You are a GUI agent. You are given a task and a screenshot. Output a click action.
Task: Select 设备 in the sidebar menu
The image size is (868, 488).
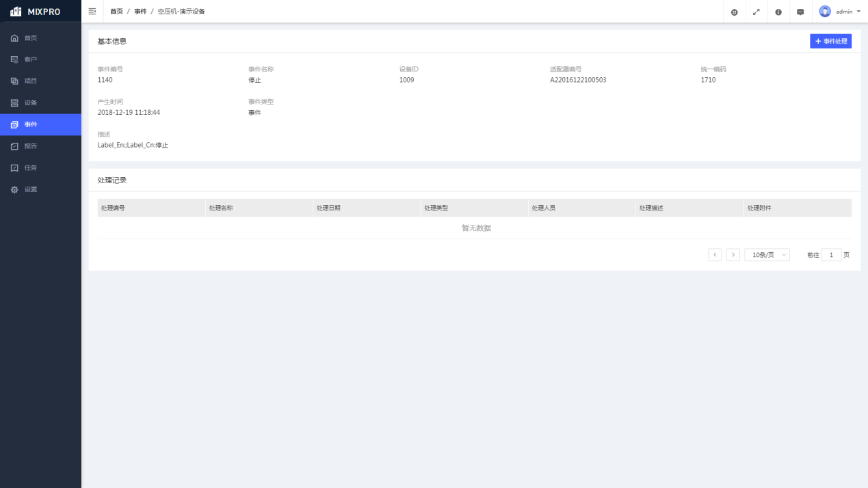pyautogui.click(x=31, y=103)
